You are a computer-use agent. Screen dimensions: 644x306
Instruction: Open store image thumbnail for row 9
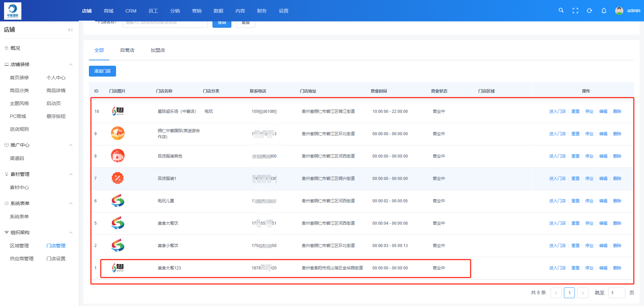(118, 134)
